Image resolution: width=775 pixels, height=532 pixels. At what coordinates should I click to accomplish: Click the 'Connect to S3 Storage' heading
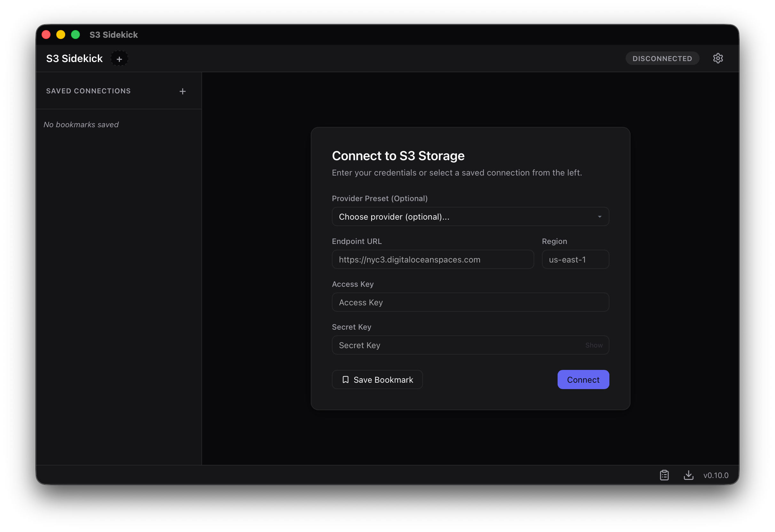pos(398,156)
